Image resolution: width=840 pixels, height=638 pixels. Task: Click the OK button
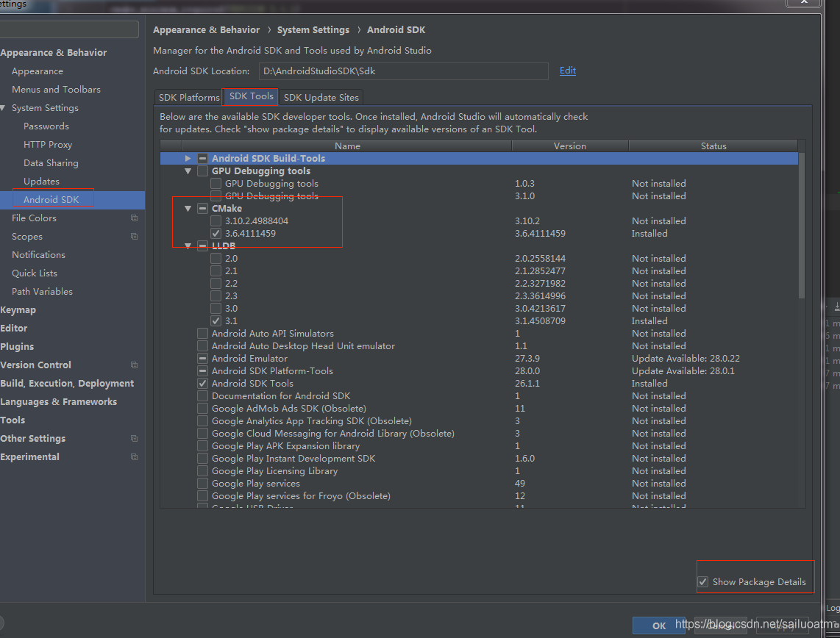pyautogui.click(x=659, y=626)
